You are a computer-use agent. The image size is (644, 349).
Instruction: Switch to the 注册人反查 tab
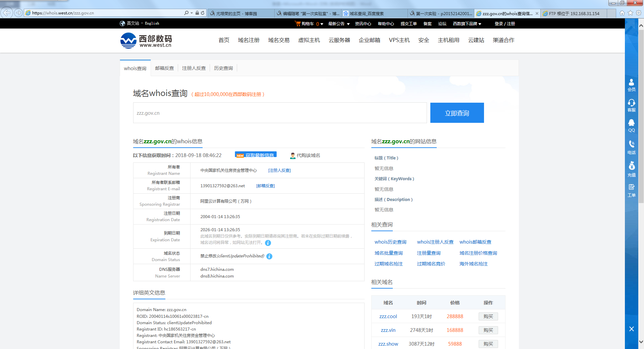point(194,68)
